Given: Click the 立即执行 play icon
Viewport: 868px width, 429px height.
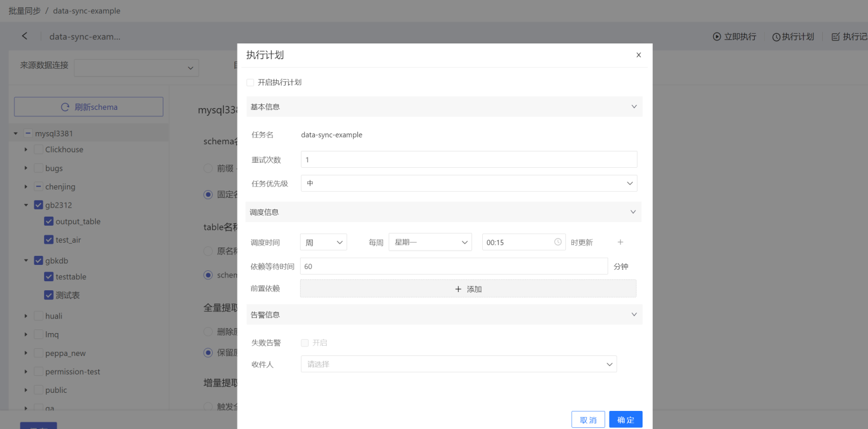Looking at the screenshot, I should (x=717, y=37).
